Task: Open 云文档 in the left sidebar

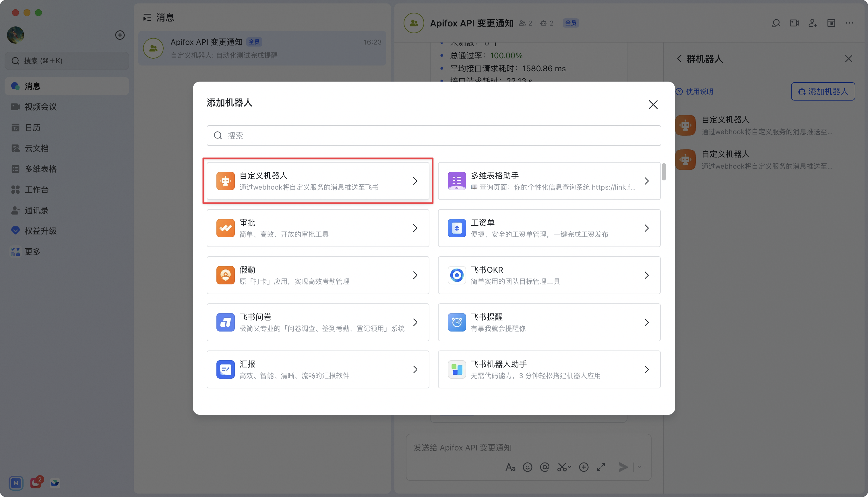Action: click(x=36, y=148)
